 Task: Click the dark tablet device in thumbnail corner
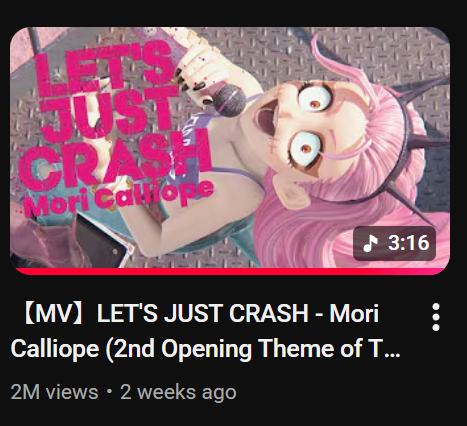[x=100, y=243]
